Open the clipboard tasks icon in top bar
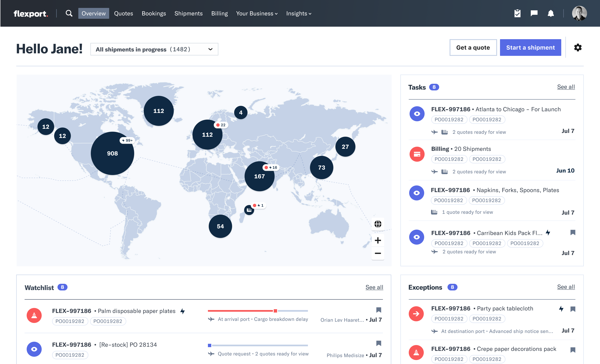Image resolution: width=600 pixels, height=364 pixels. [517, 13]
